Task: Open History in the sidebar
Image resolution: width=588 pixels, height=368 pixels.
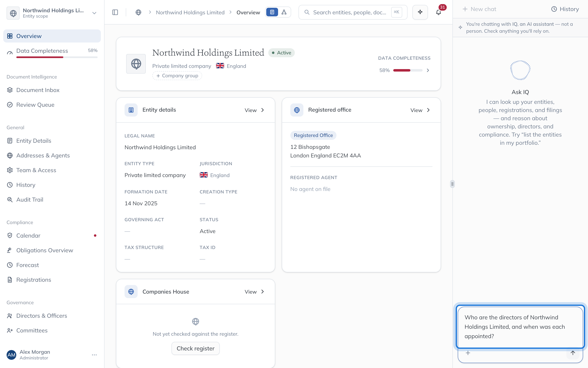Action: pyautogui.click(x=52, y=185)
